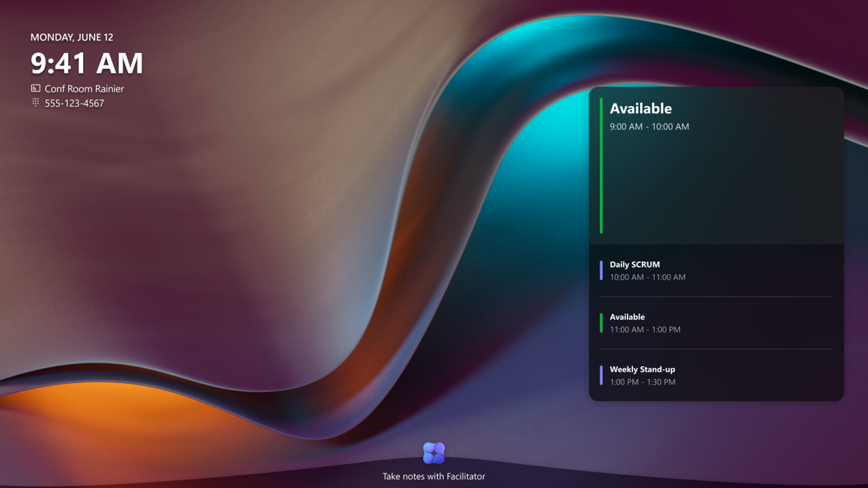The image size is (868, 488).
Task: Open the Facilitator icon at bottom center
Action: coord(434,453)
